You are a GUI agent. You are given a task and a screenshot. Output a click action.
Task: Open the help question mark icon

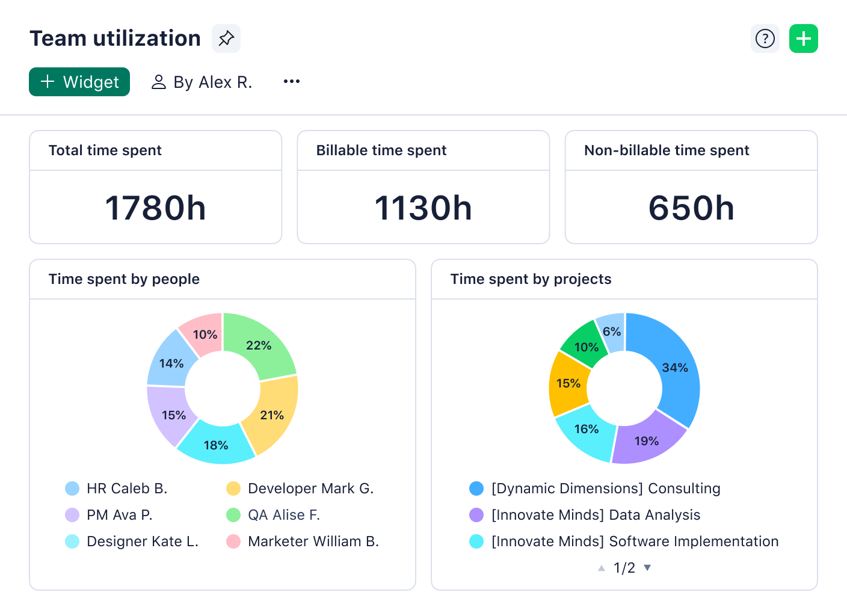click(765, 38)
